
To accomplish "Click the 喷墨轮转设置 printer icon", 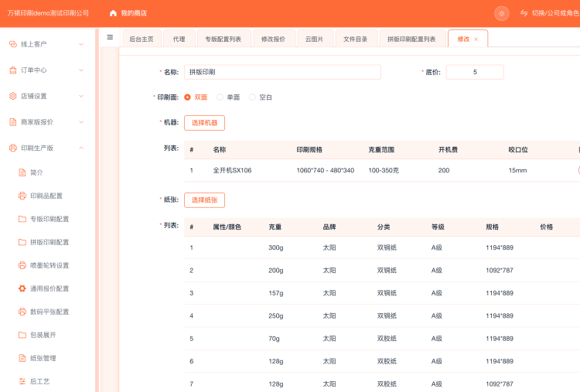I will pos(22,265).
